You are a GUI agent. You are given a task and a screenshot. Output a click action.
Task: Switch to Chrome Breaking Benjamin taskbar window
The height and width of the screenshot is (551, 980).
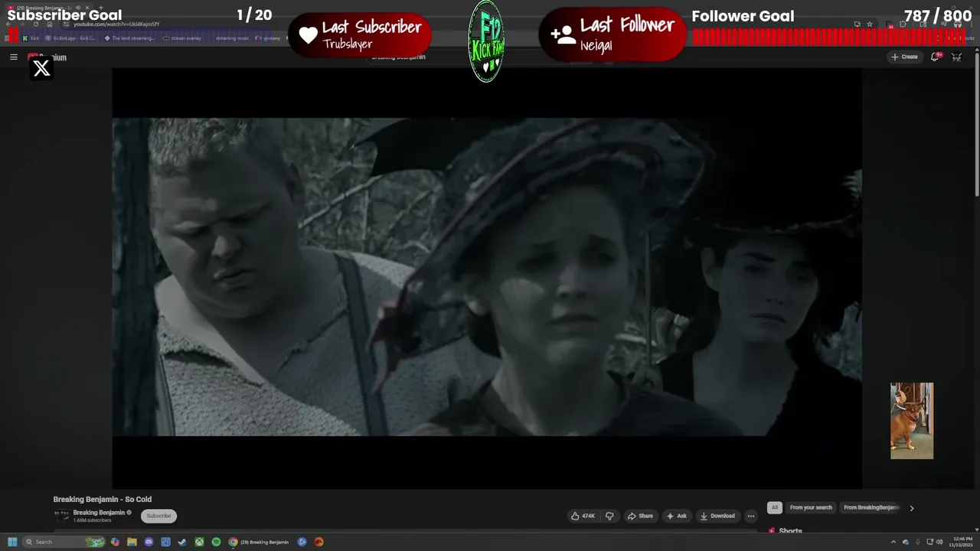pos(259,542)
